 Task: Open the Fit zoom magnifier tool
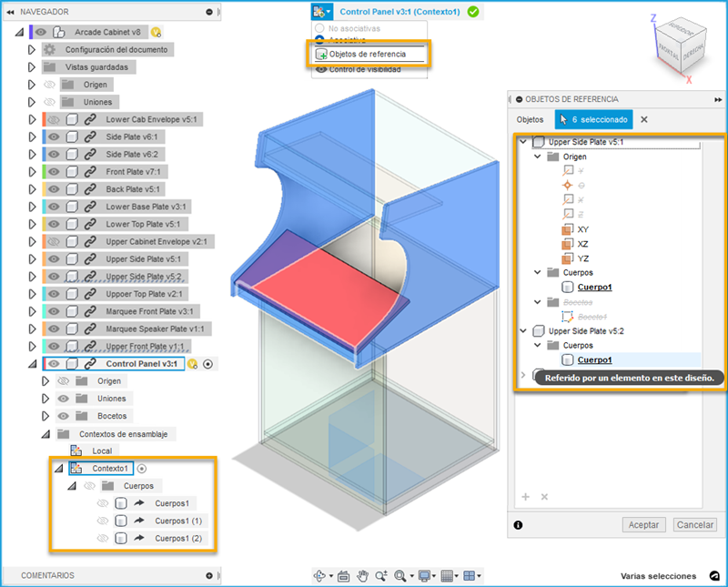pyautogui.click(x=399, y=576)
